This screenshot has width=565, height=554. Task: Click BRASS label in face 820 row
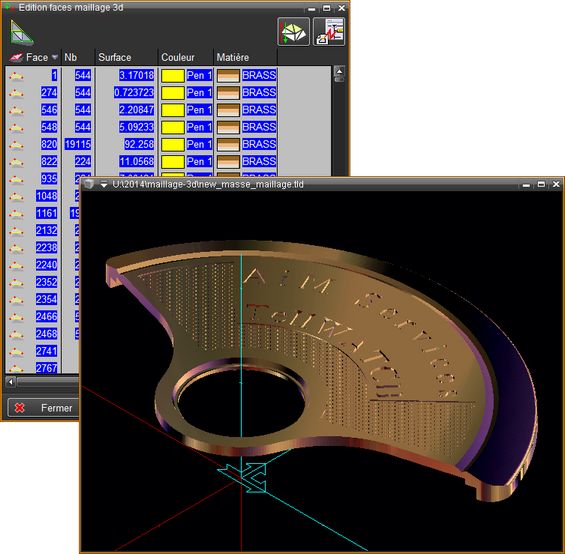259,145
